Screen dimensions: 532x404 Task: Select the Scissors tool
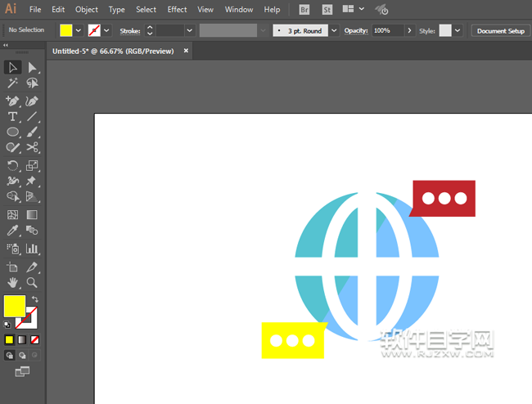(33, 147)
